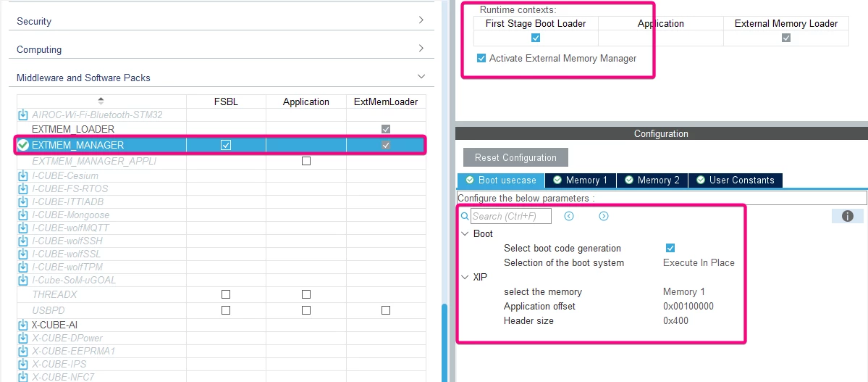Enable Application checkbox for USBPD
Screen dimensions: 868x382
point(306,310)
